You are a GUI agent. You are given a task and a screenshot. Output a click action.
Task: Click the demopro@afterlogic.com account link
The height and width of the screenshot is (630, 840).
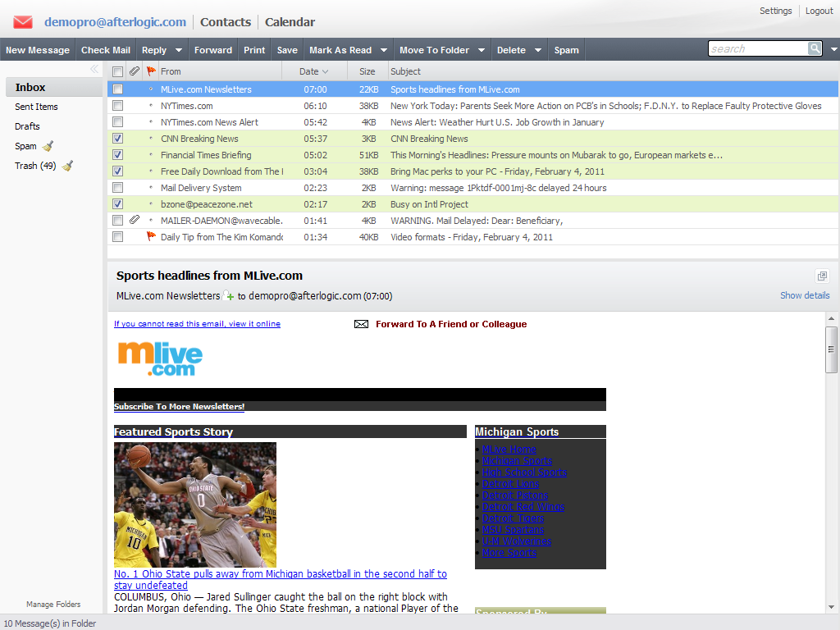pyautogui.click(x=115, y=22)
